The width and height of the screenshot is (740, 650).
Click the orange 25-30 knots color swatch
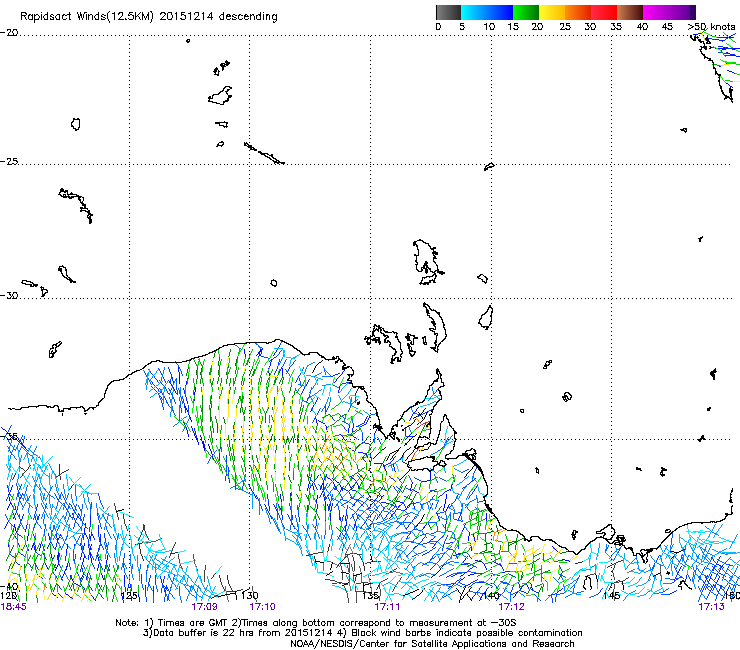click(578, 12)
